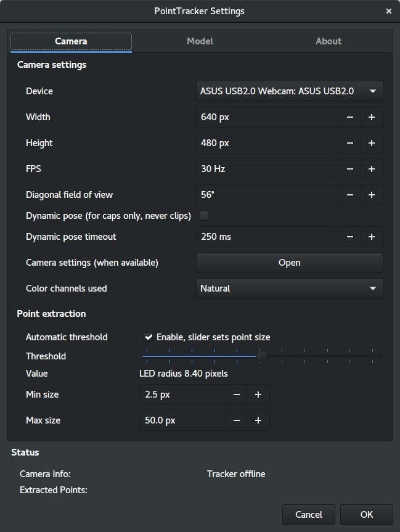
Task: Disable the automatic threshold checkbox
Action: 149,337
